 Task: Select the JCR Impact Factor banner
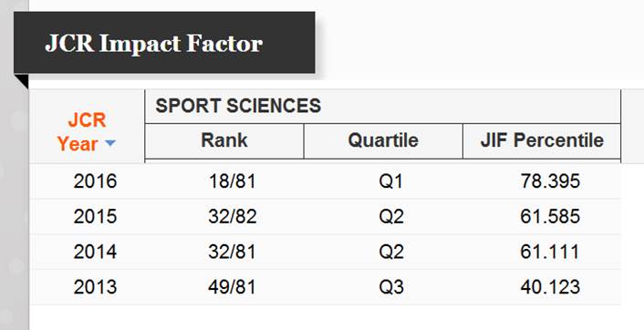click(164, 43)
